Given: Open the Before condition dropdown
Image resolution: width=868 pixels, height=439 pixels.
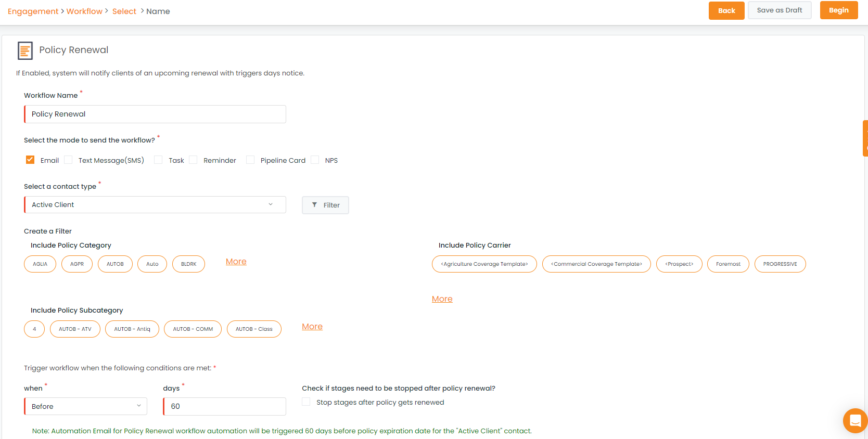Looking at the screenshot, I should 86,406.
